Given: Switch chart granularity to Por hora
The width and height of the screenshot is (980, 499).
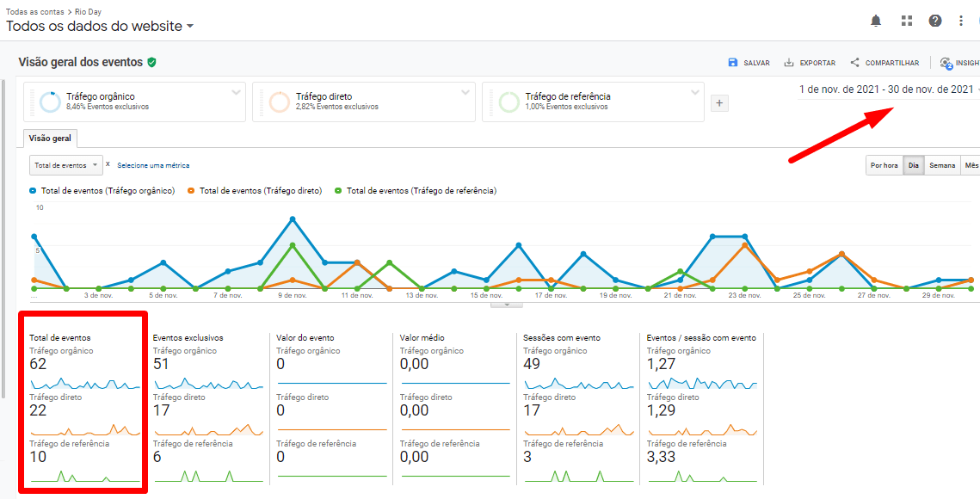Looking at the screenshot, I should [884, 165].
